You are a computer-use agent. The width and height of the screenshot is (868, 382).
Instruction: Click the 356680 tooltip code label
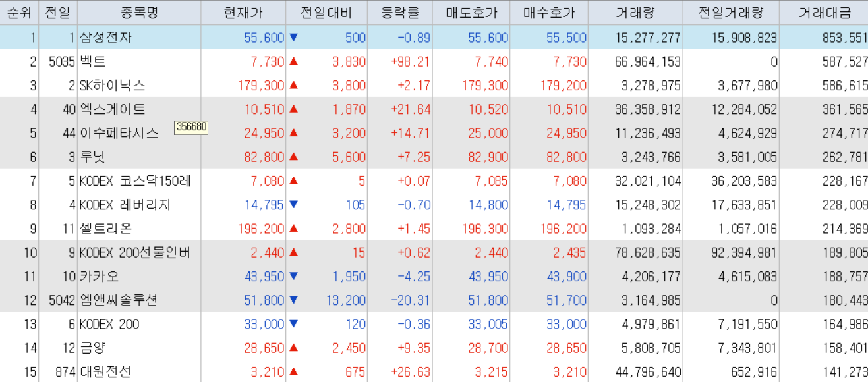191,127
